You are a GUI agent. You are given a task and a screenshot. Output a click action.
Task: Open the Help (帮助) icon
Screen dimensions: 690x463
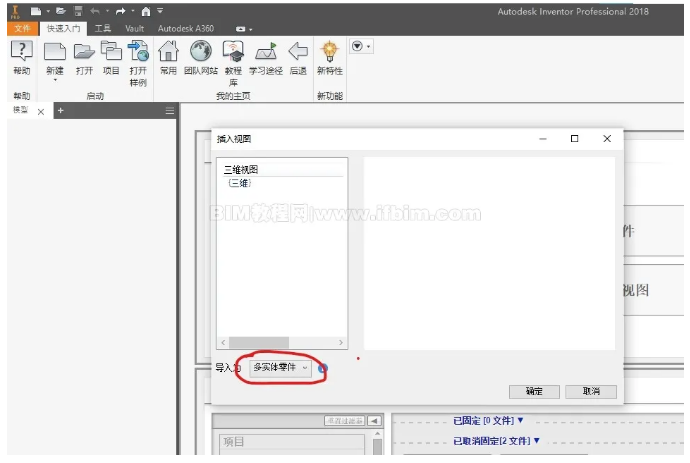[x=22, y=51]
